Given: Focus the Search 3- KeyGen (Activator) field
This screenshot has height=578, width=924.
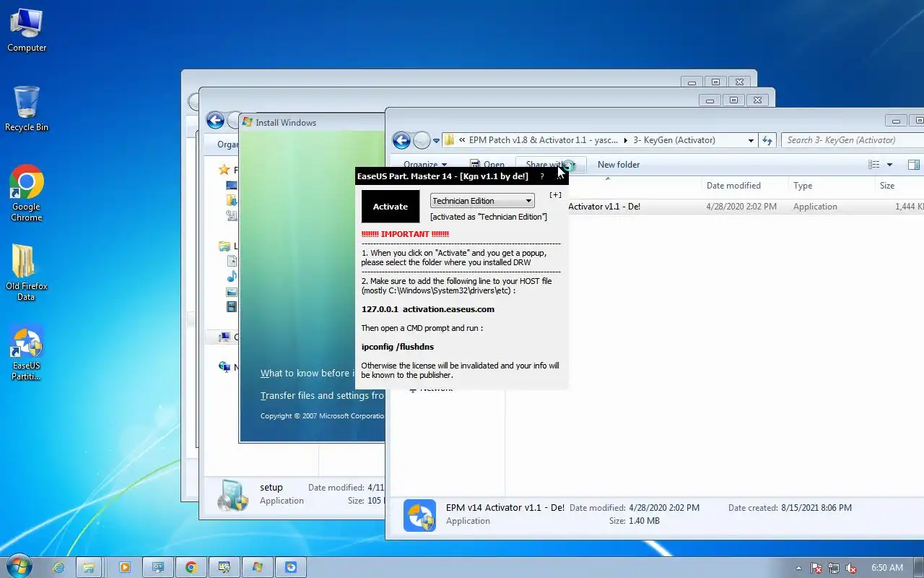Looking at the screenshot, I should coord(853,140).
